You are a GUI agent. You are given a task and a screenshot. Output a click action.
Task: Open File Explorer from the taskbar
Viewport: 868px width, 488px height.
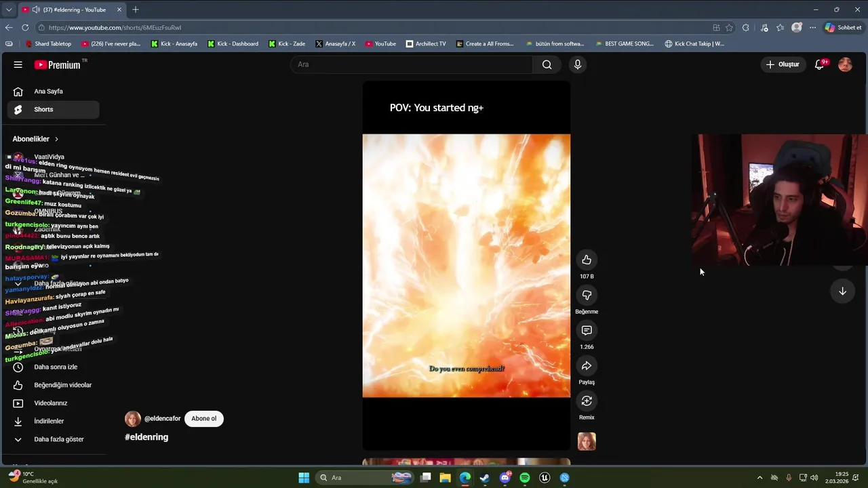(x=445, y=478)
